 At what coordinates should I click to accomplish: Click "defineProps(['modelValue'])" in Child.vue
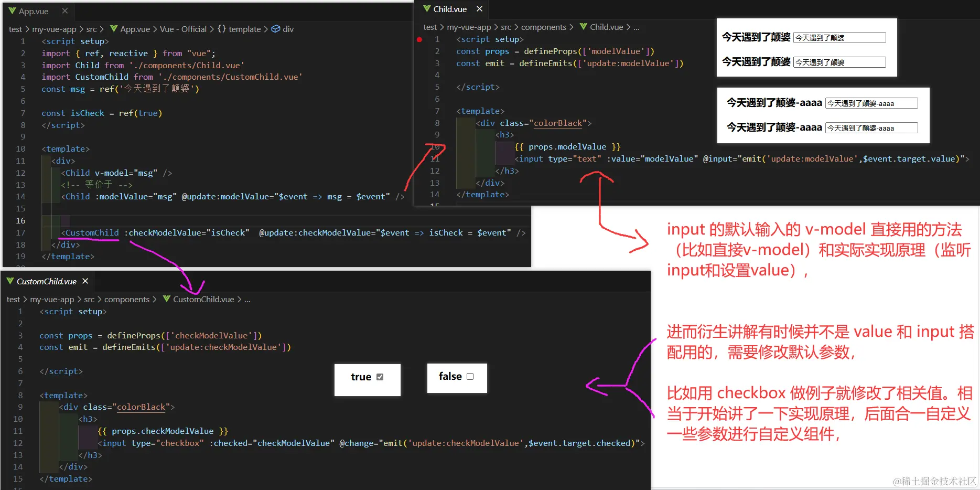(x=589, y=51)
